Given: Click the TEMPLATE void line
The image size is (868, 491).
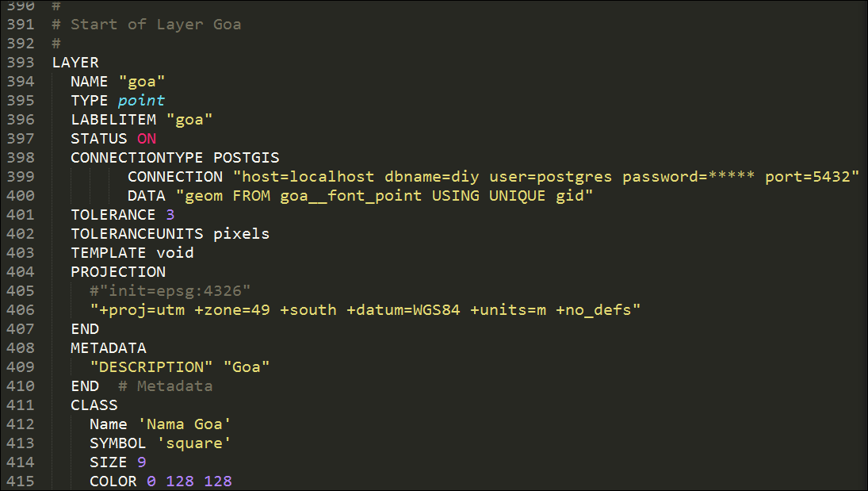Looking at the screenshot, I should click(x=132, y=253).
